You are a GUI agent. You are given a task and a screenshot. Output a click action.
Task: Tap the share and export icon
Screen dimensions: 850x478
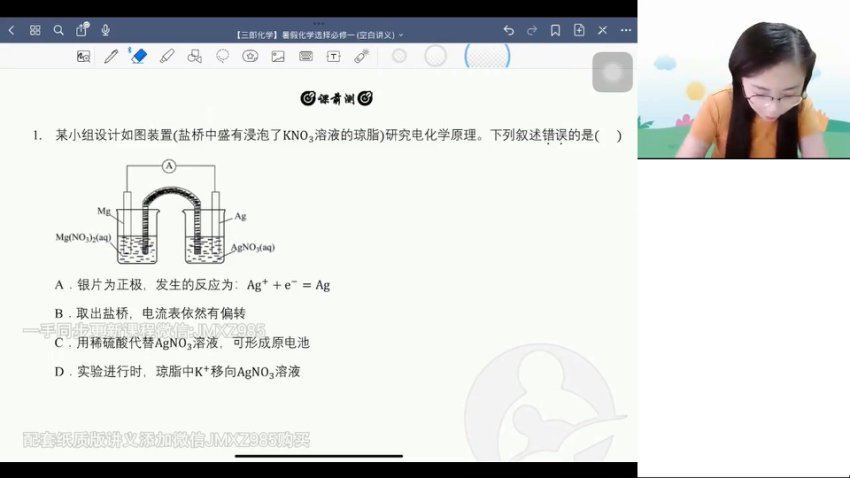click(x=82, y=29)
